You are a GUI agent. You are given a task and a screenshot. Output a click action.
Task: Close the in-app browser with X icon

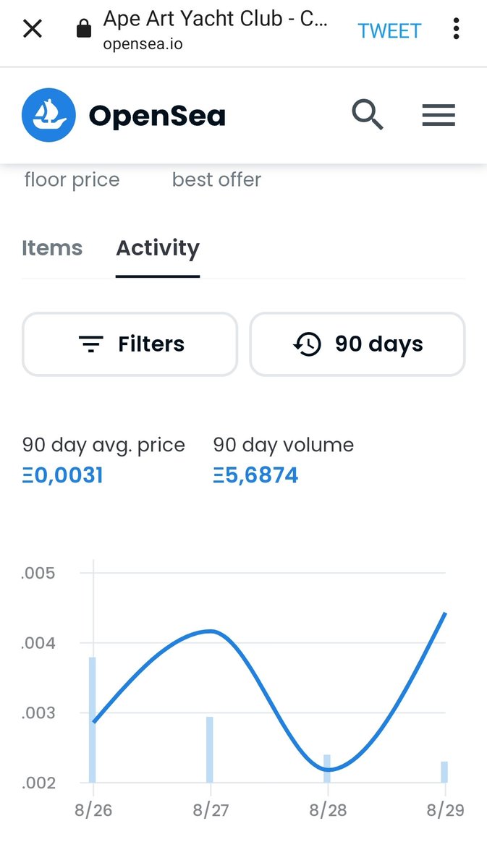33,29
